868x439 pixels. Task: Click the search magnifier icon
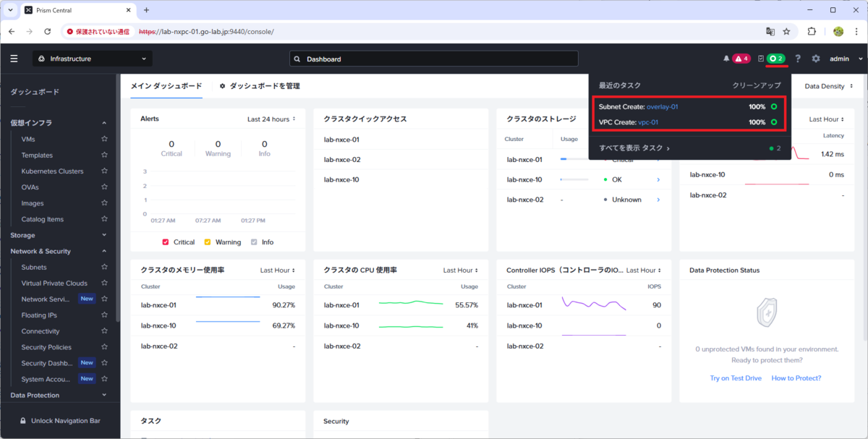pos(297,59)
